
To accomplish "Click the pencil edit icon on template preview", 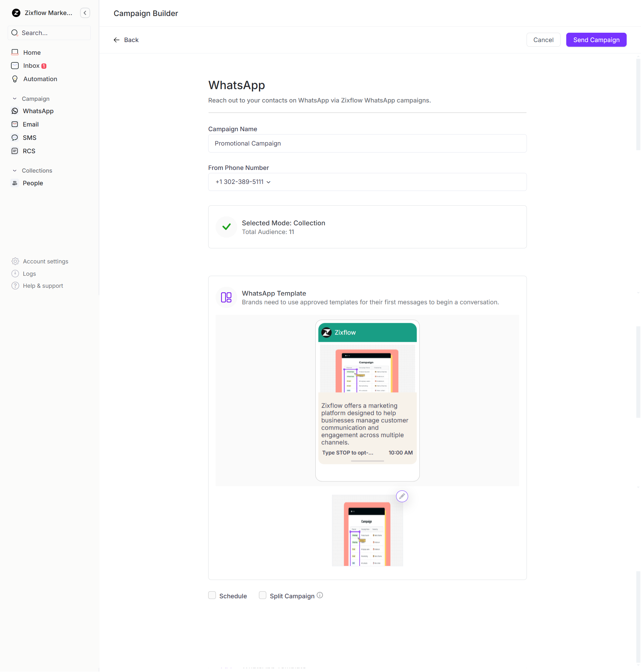I will 402,496.
